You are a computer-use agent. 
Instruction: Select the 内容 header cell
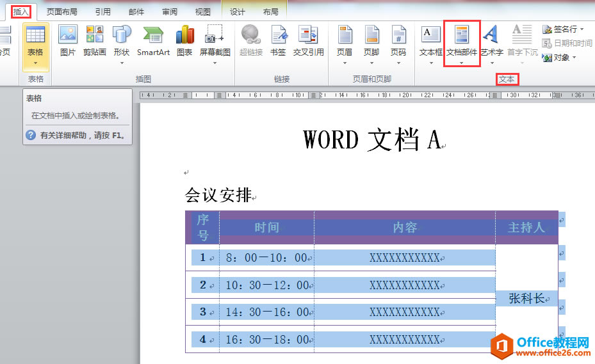[405, 228]
